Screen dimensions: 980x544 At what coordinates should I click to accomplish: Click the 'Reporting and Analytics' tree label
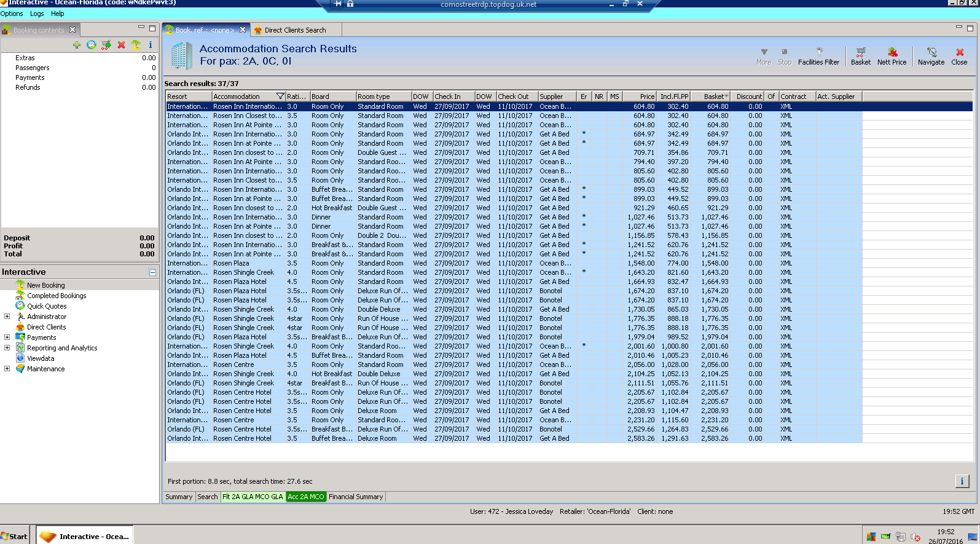pos(62,348)
